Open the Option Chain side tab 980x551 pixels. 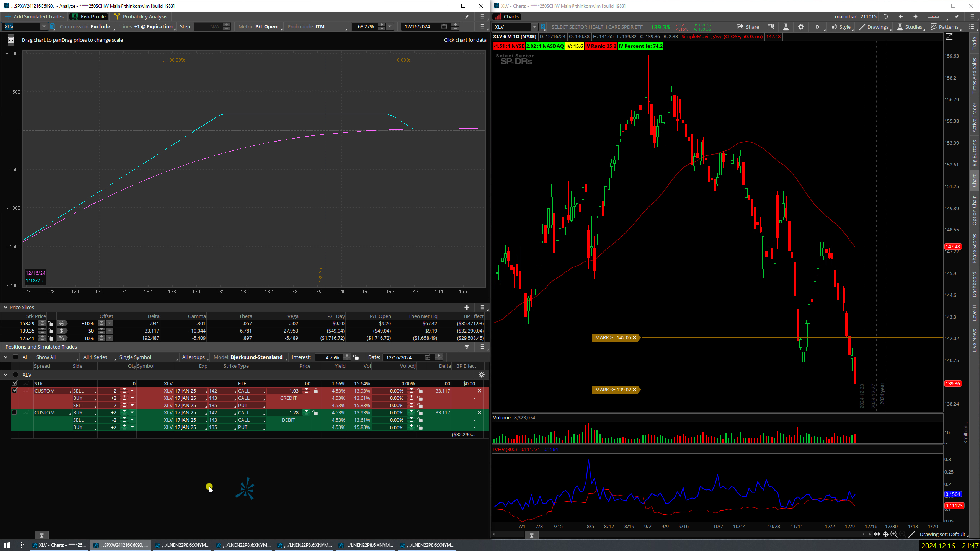(974, 210)
